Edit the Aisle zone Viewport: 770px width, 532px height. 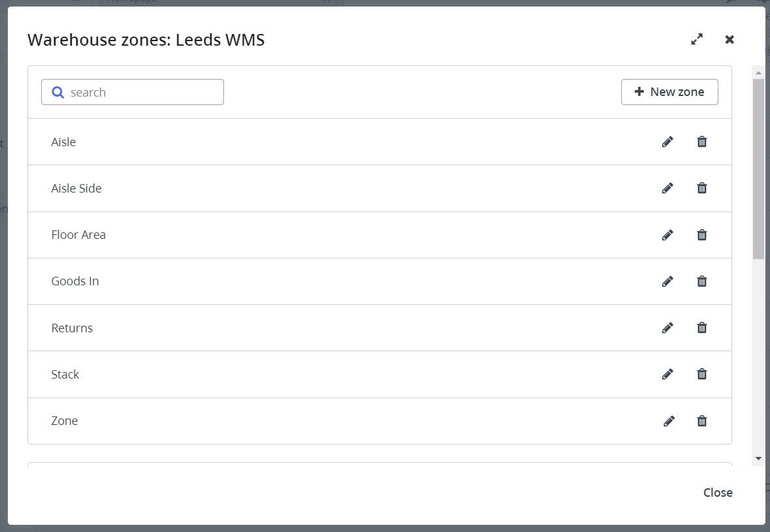667,142
